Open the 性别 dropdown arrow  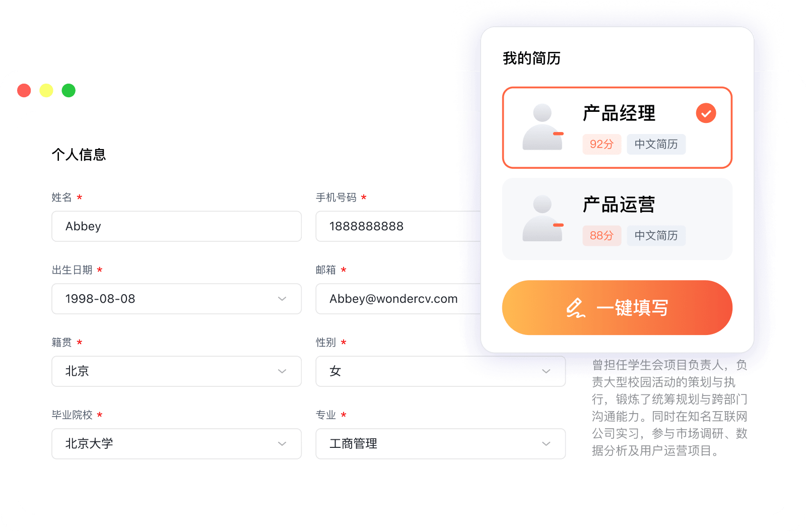(546, 371)
